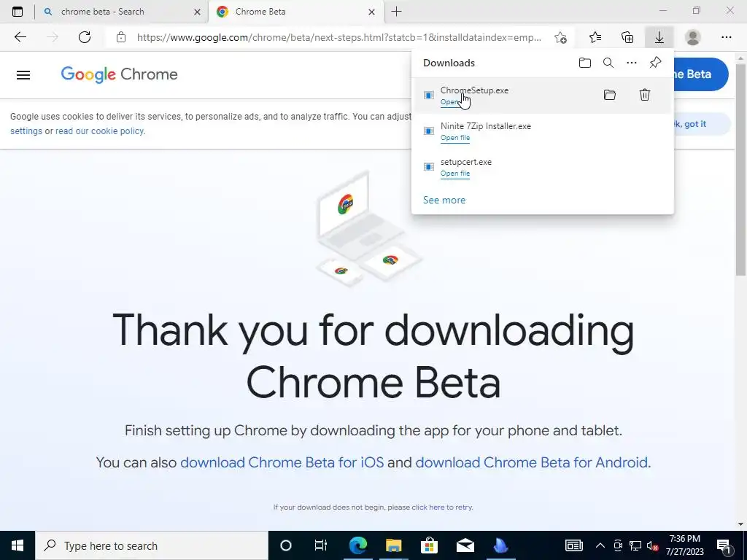
Task: Open download Chrome Beta for iOS link
Action: [282, 462]
